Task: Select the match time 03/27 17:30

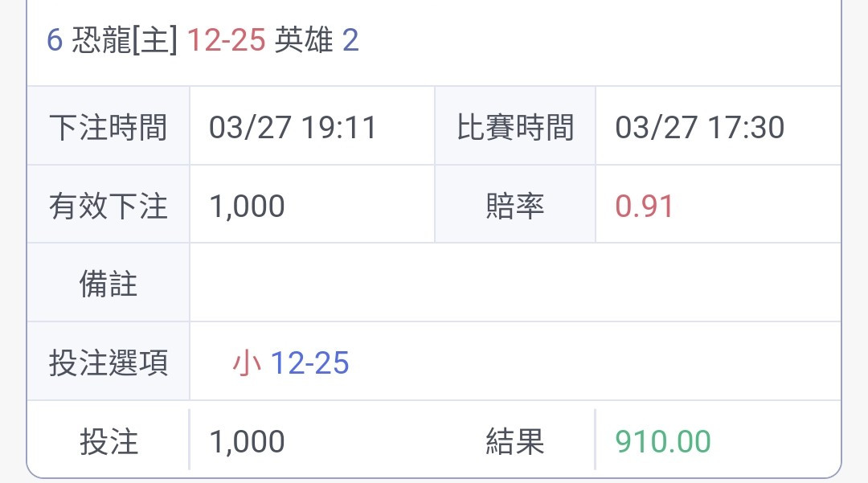Action: click(699, 127)
